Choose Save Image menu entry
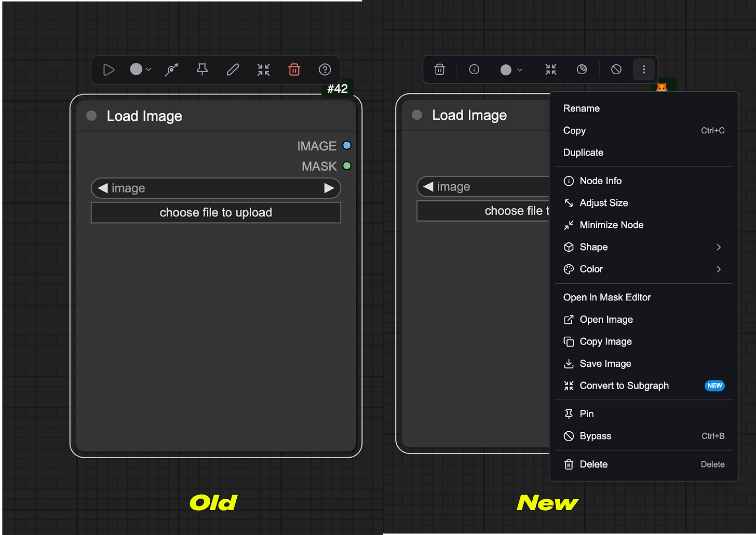 point(644,364)
